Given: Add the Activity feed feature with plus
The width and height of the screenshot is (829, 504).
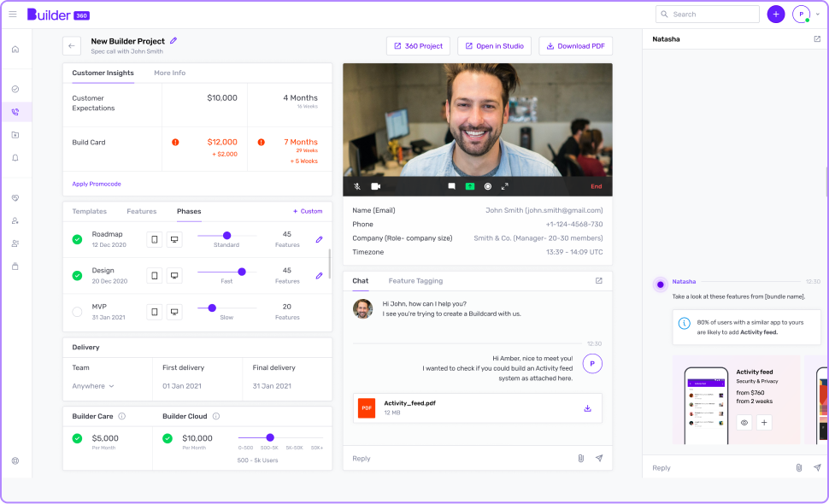Looking at the screenshot, I should [764, 422].
